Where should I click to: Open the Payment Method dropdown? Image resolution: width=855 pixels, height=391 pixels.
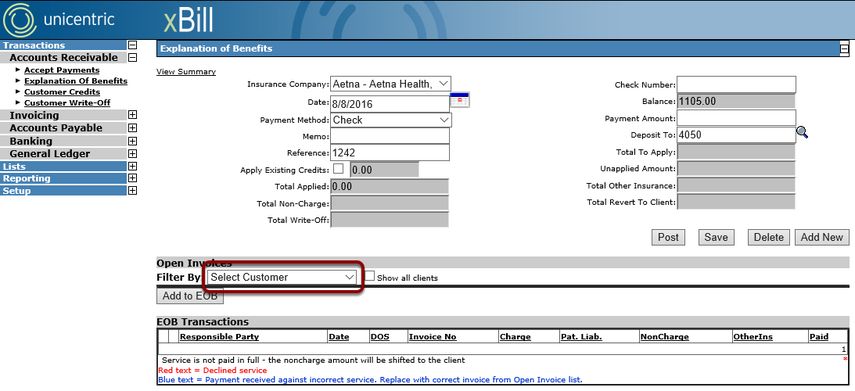pos(391,120)
